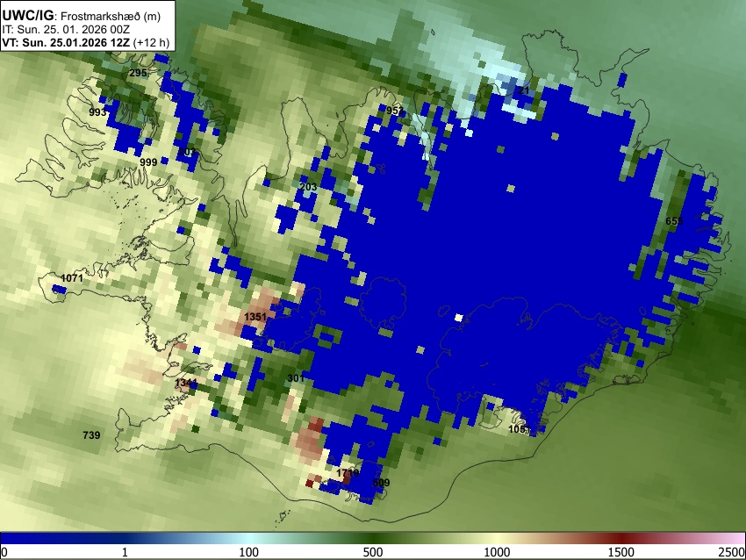Click the color scale tick label 100
Image resolution: width=746 pixels, height=560 pixels.
249,552
